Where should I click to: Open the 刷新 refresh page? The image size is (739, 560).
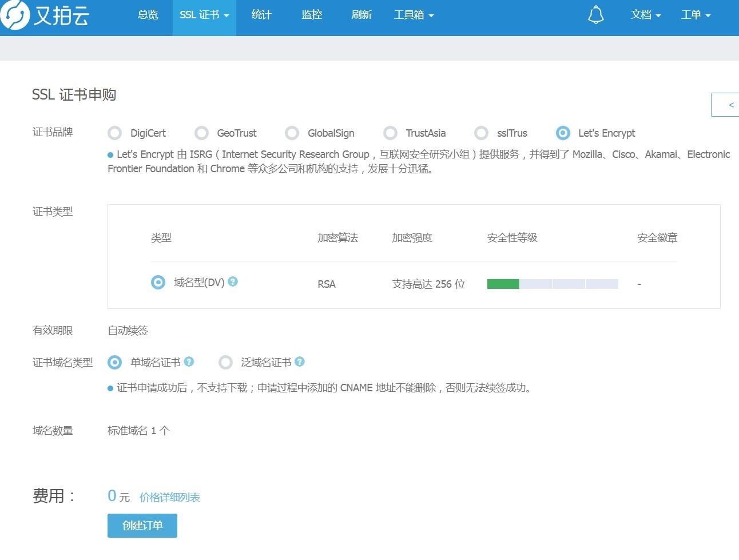(x=361, y=15)
